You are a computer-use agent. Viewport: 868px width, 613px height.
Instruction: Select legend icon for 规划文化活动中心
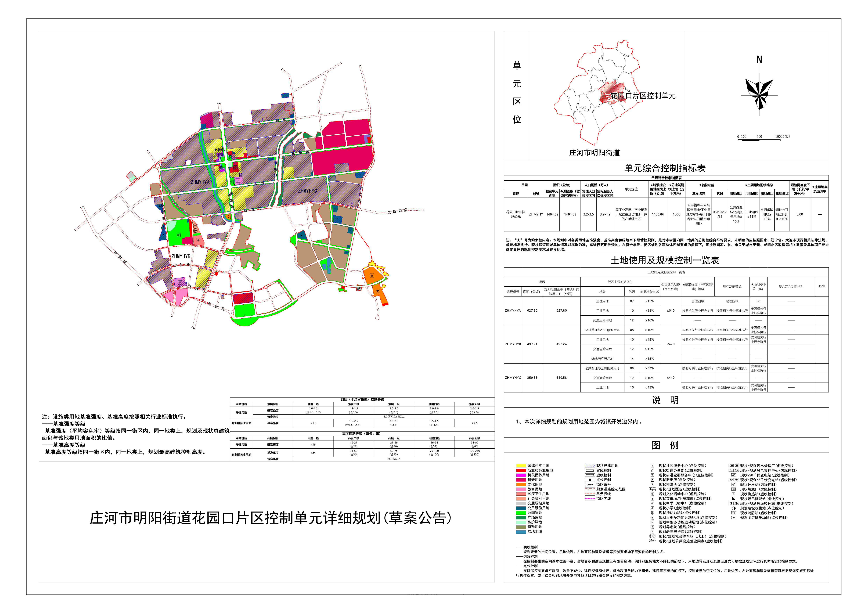tap(652, 494)
